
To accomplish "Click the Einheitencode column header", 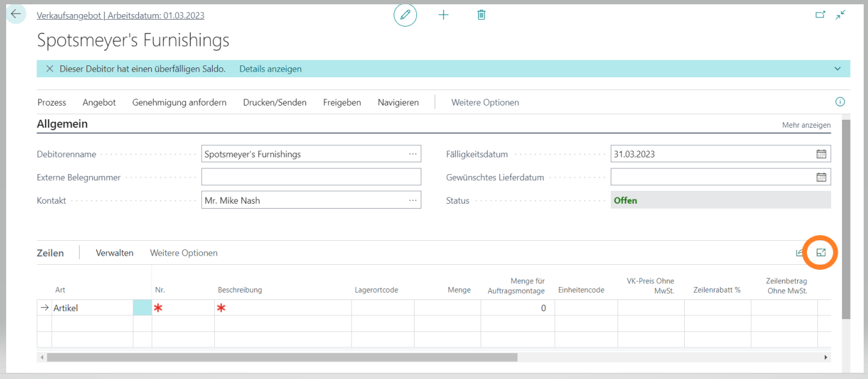I will coord(581,290).
